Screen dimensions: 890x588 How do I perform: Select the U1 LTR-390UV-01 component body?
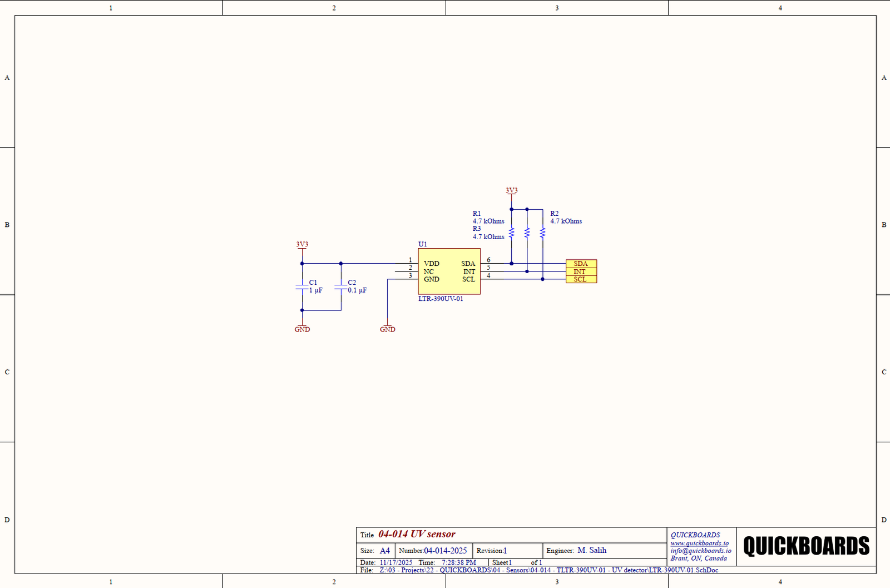pyautogui.click(x=449, y=271)
